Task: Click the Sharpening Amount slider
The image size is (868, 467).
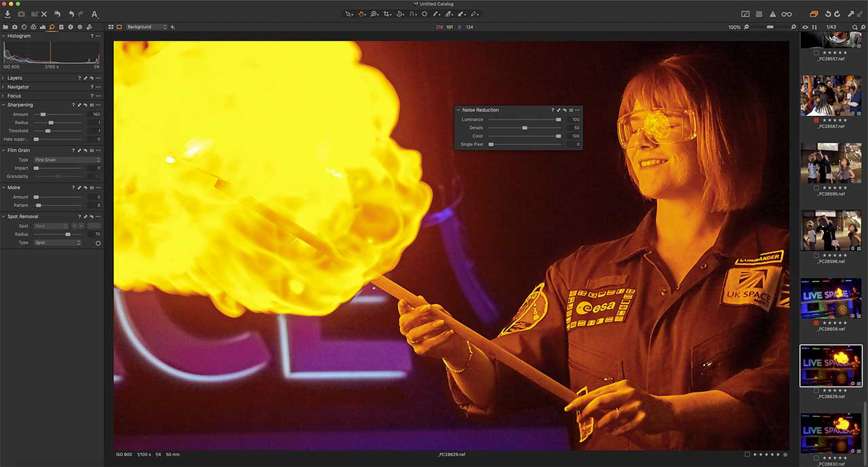Action: pyautogui.click(x=58, y=115)
